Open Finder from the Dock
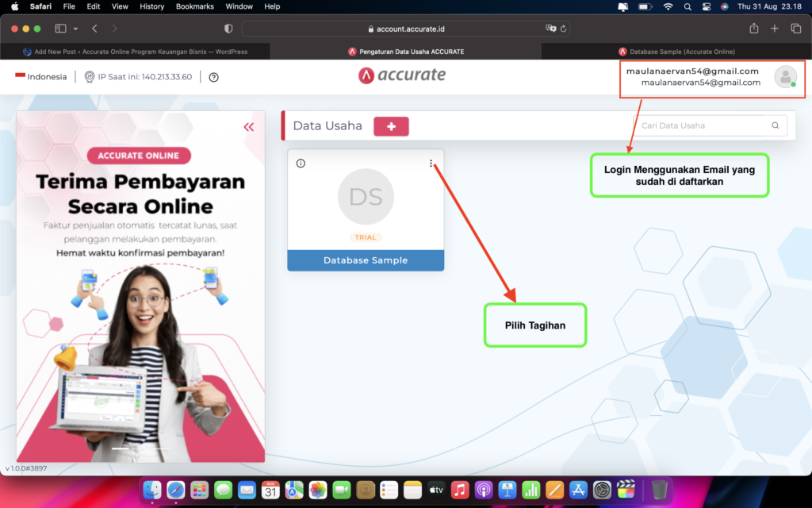 (152, 490)
